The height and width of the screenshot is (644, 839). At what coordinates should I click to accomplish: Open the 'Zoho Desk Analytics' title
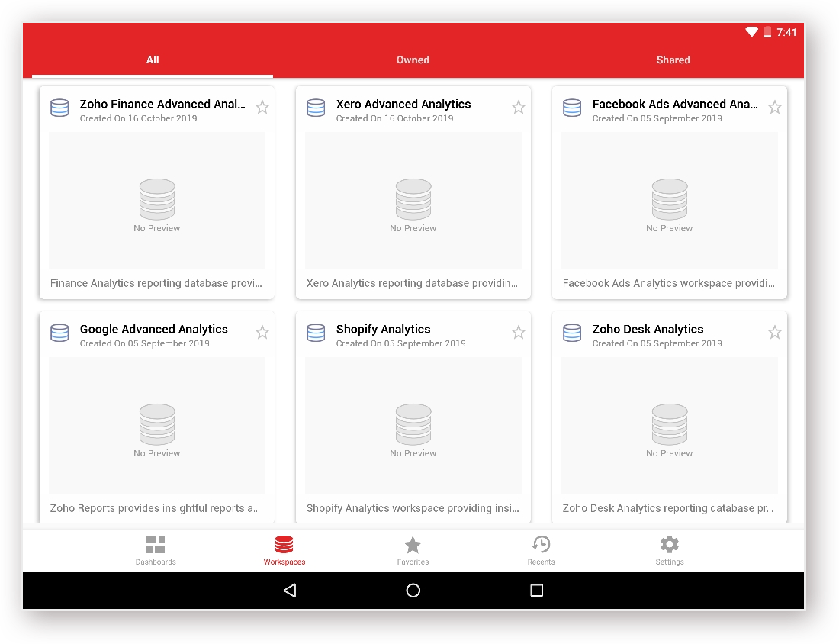point(648,329)
